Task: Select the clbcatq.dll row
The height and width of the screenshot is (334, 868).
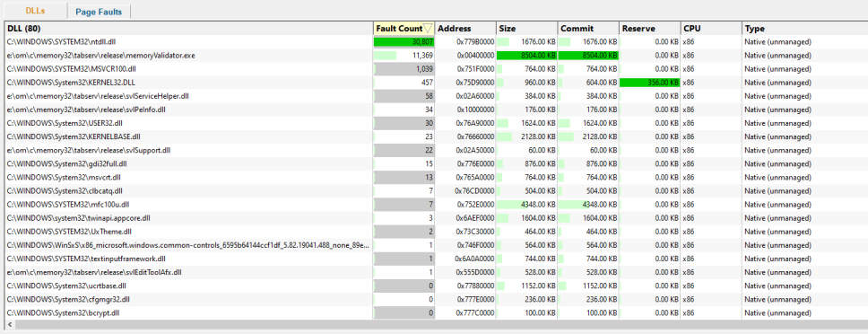Action: pyautogui.click(x=436, y=191)
